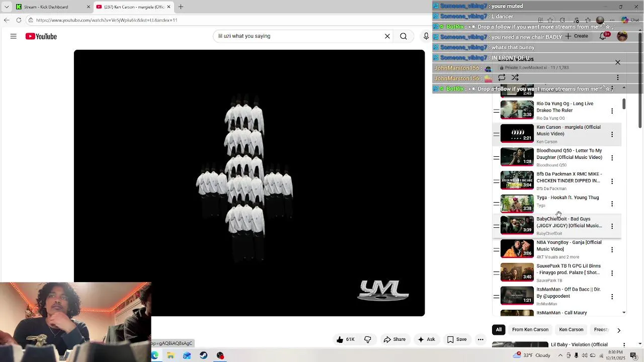Grab reorder handle of NBA YoungBoy Ganja
The width and height of the screenshot is (644, 362).
(496, 249)
